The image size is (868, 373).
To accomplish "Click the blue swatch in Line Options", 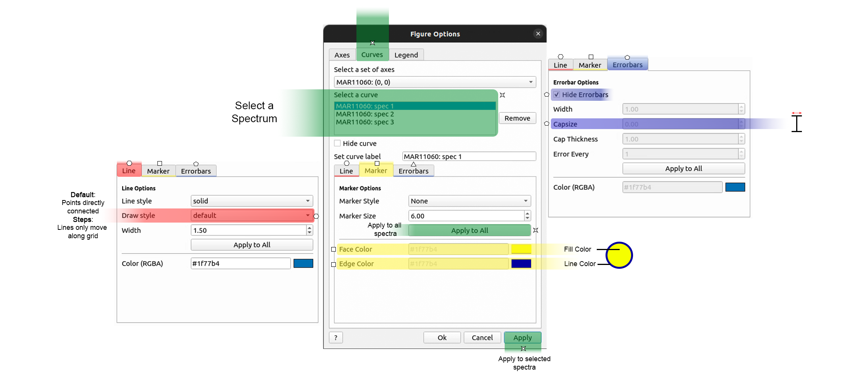I will [303, 263].
